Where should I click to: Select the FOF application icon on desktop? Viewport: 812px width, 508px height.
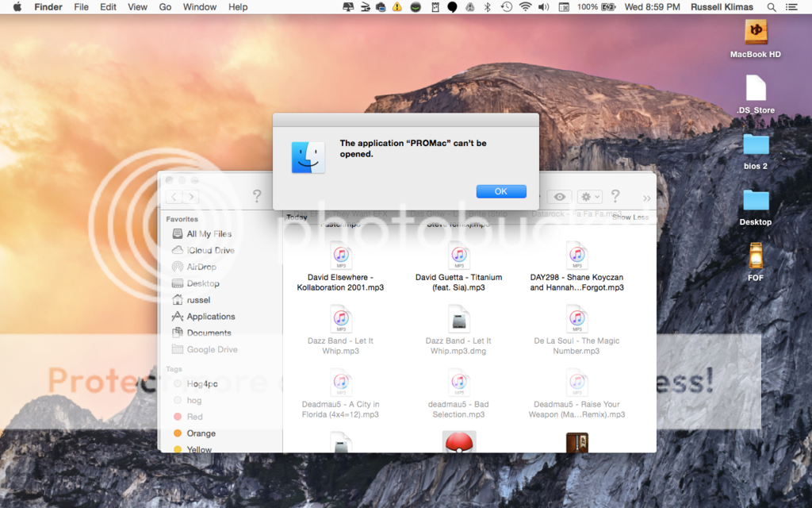[x=755, y=256]
